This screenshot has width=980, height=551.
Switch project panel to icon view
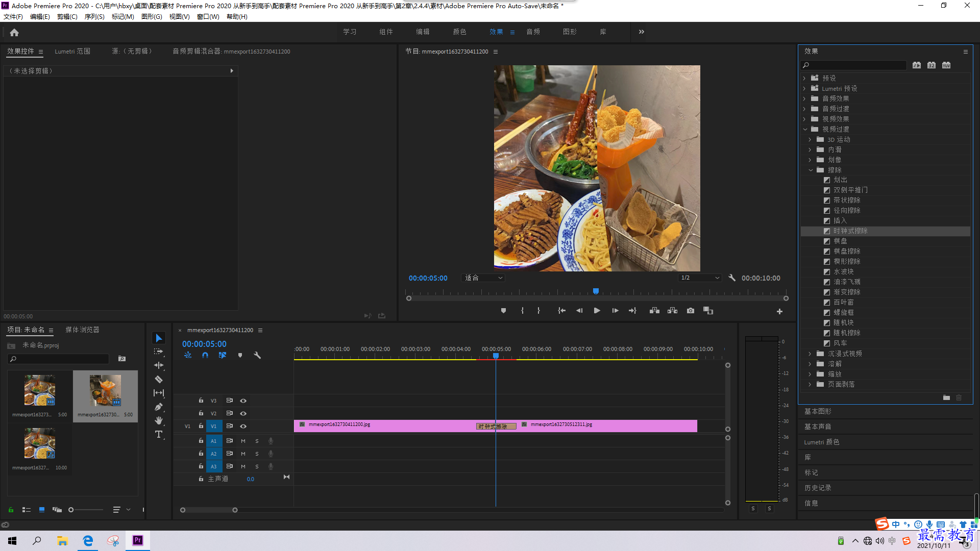tap(42, 510)
